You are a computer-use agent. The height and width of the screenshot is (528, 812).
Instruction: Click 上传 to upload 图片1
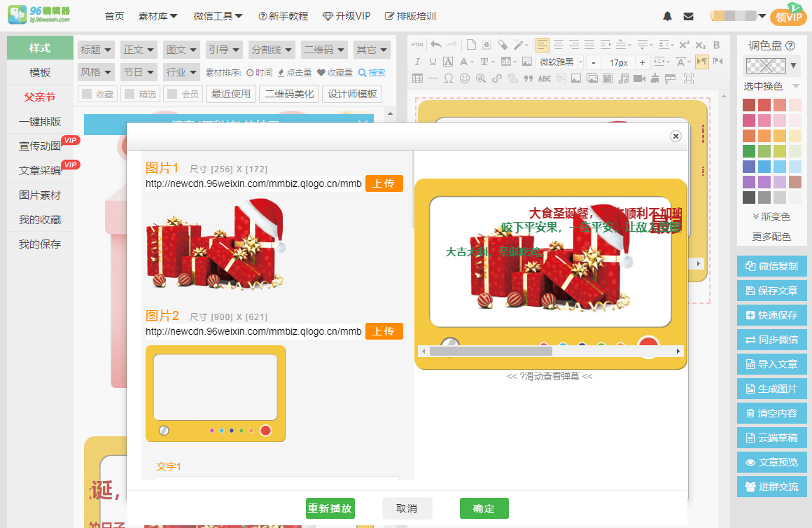point(384,183)
